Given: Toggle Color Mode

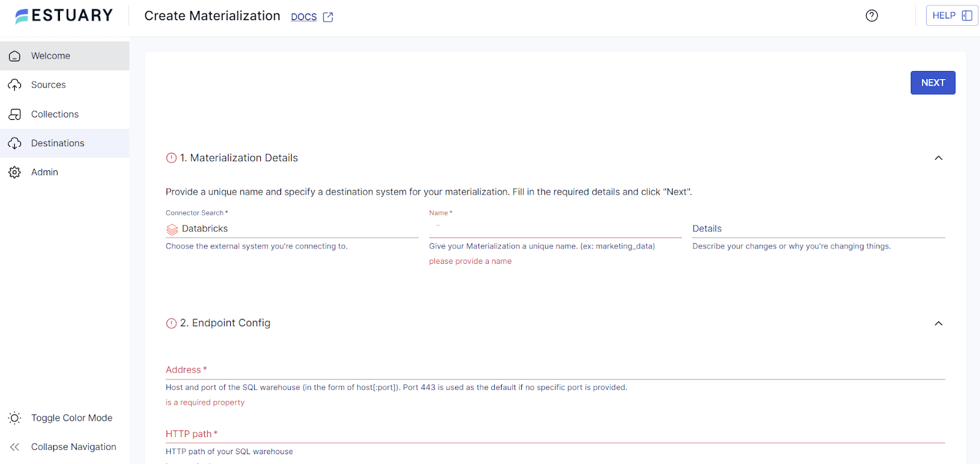Looking at the screenshot, I should (x=65, y=417).
